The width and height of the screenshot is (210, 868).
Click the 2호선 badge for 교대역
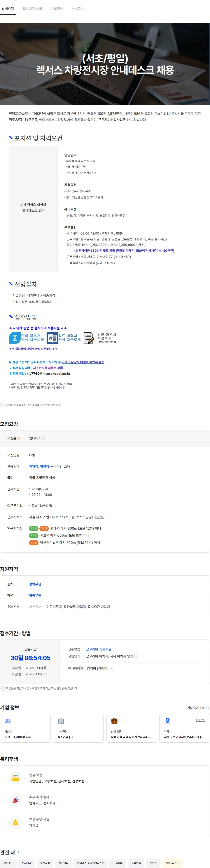[x=34, y=528]
